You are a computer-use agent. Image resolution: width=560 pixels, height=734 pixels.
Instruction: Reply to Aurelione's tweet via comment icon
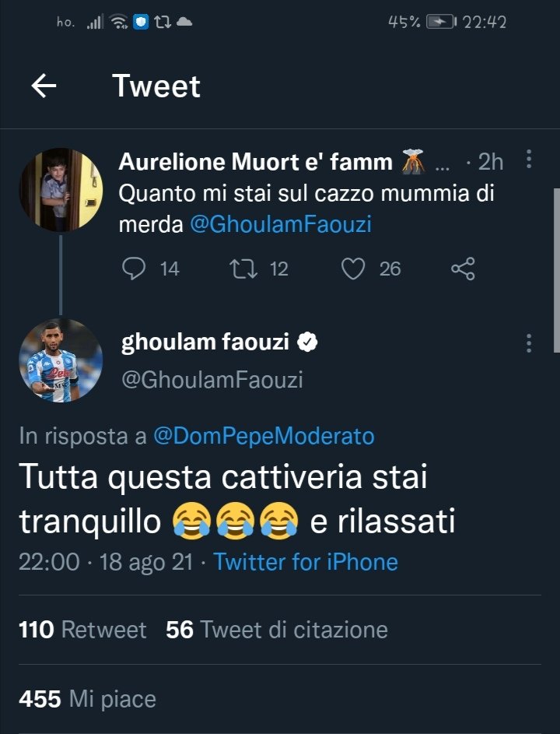(135, 269)
